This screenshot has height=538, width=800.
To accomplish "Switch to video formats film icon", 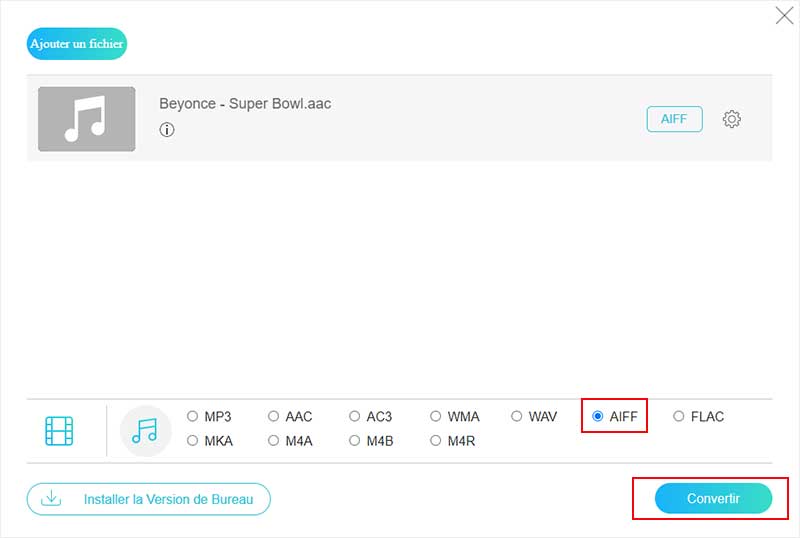I will tap(59, 431).
